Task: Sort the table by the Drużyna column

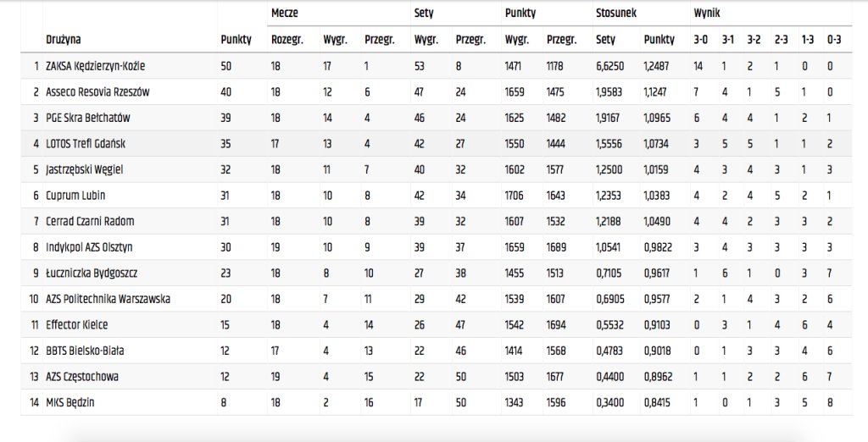Action: click(x=64, y=40)
